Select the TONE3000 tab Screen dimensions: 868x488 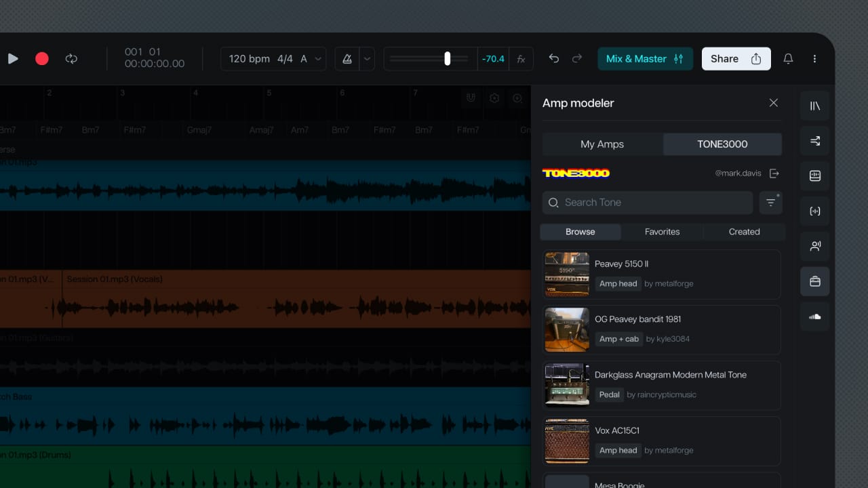click(x=722, y=144)
